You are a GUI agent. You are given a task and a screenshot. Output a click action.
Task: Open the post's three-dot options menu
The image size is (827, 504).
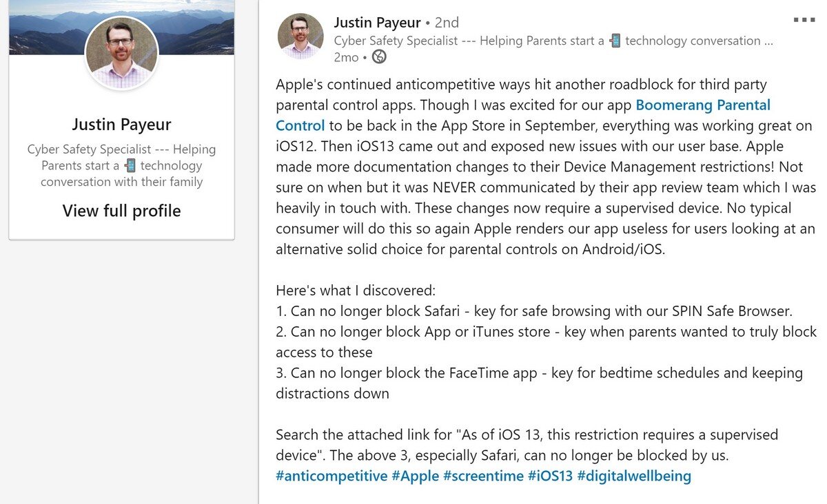[804, 19]
